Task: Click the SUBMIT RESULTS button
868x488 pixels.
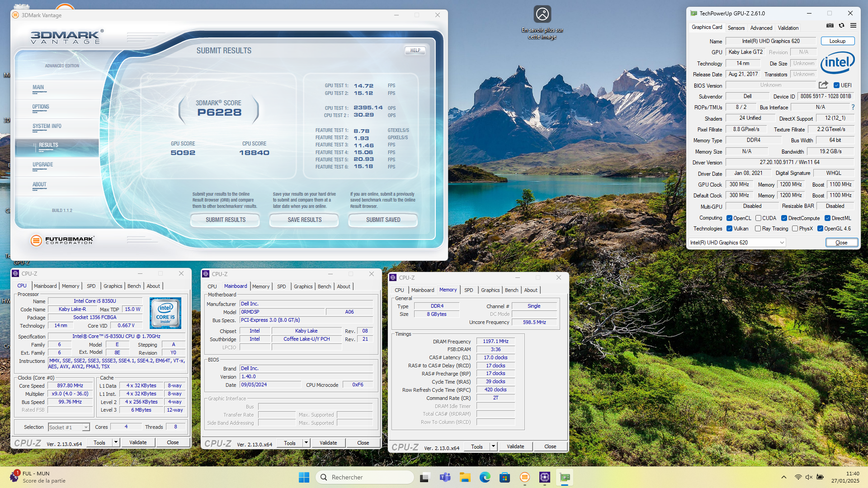Action: [225, 220]
